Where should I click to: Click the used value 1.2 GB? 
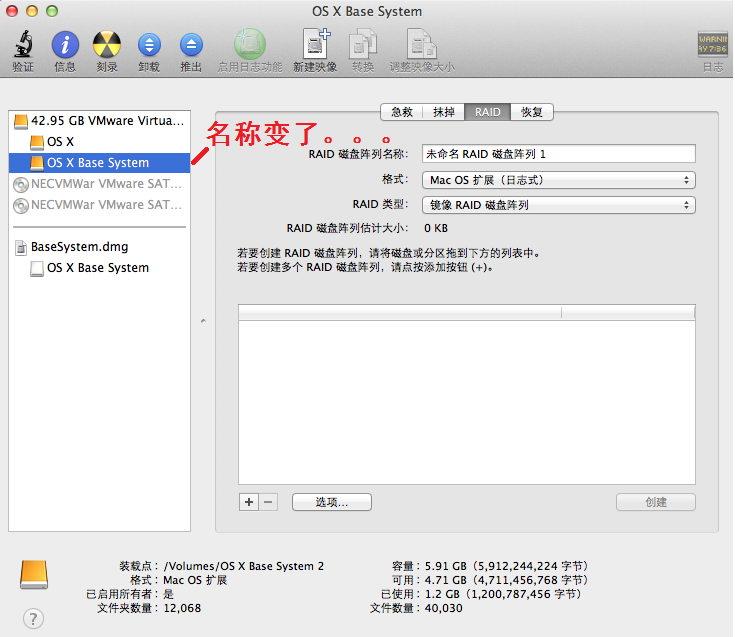pyautogui.click(x=442, y=594)
